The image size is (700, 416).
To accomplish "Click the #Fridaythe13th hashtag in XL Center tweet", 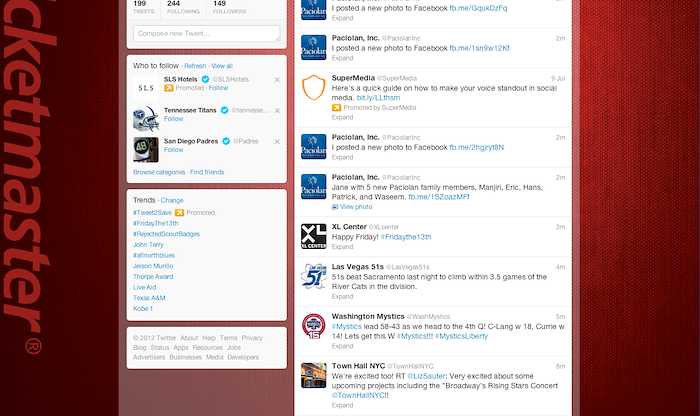I will 406,237.
